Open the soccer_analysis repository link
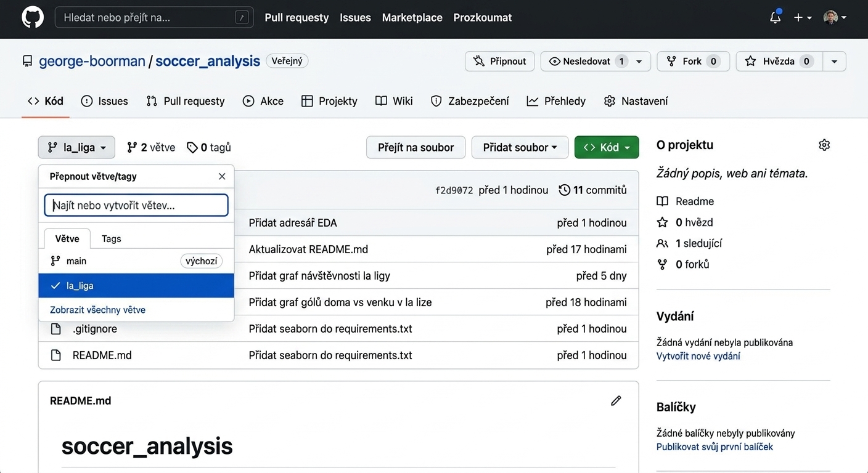The width and height of the screenshot is (868, 473). [x=208, y=61]
